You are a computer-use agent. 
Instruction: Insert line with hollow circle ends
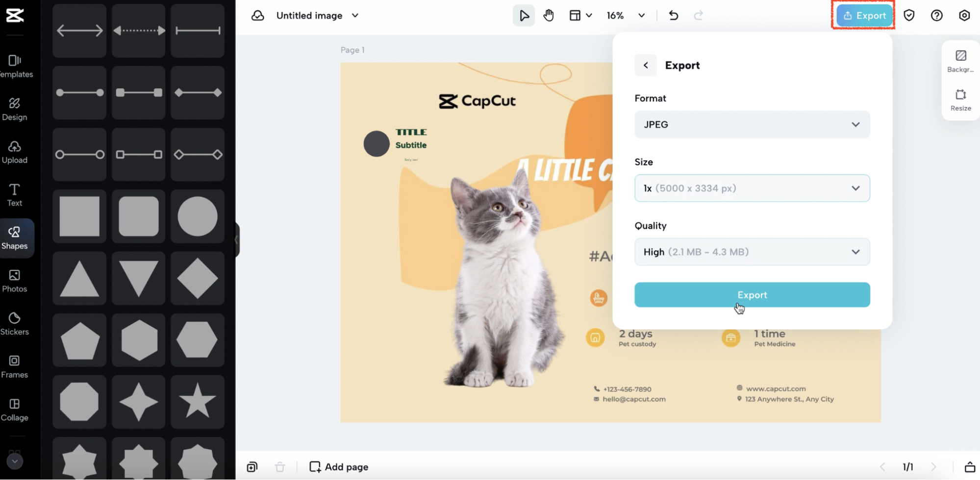coord(79,155)
